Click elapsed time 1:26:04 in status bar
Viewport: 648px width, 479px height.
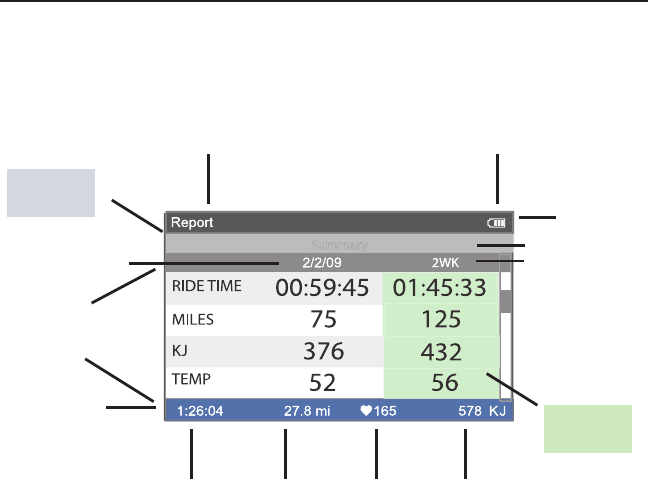(199, 410)
